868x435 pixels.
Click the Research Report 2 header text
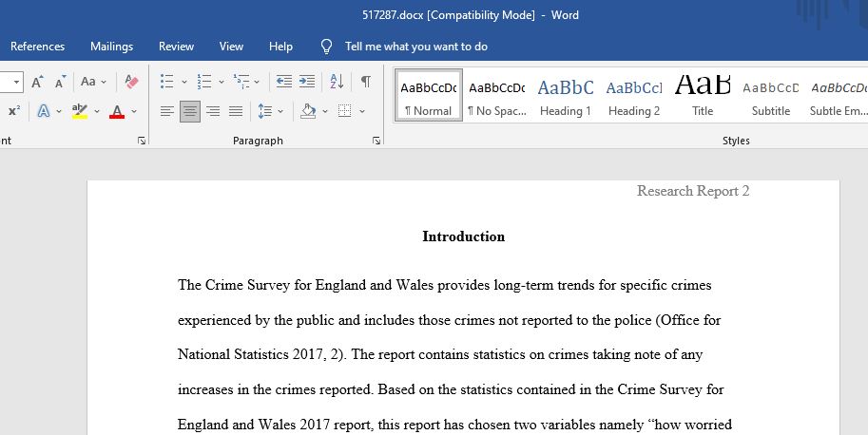point(693,191)
